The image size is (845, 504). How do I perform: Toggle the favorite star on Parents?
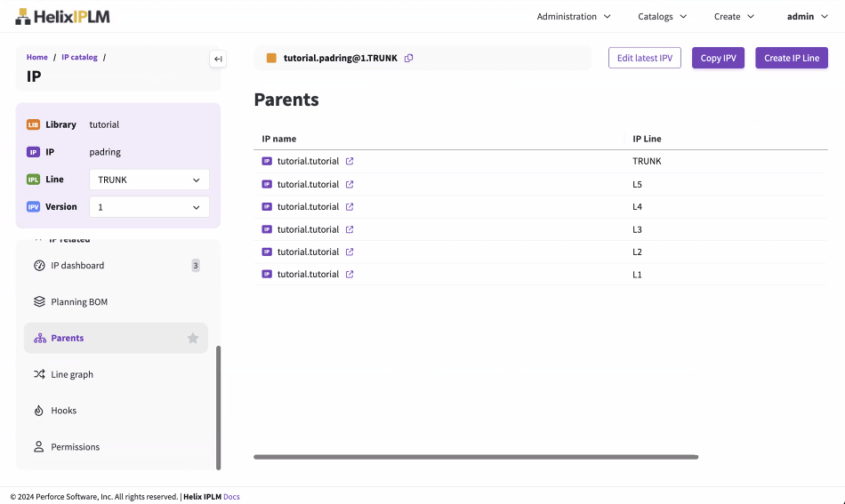193,339
